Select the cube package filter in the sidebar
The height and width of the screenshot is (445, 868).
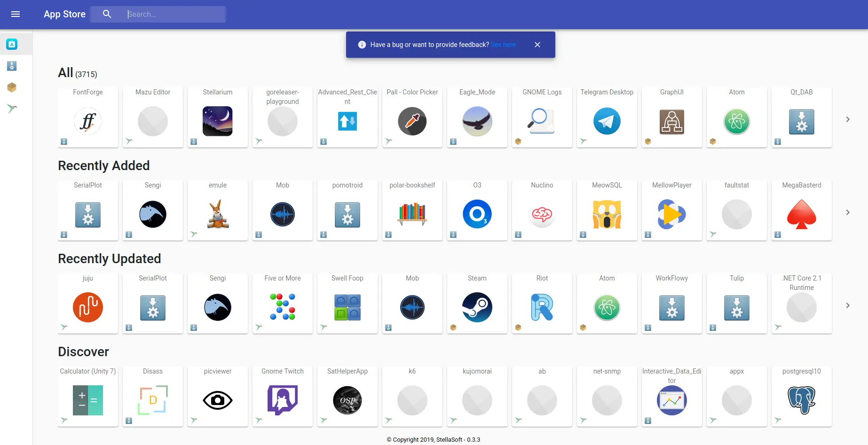11,87
